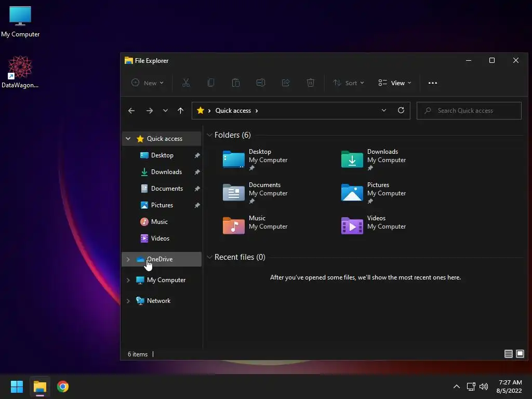Click the Cut scissors icon in toolbar
This screenshot has height=399, width=532.
[x=186, y=83]
